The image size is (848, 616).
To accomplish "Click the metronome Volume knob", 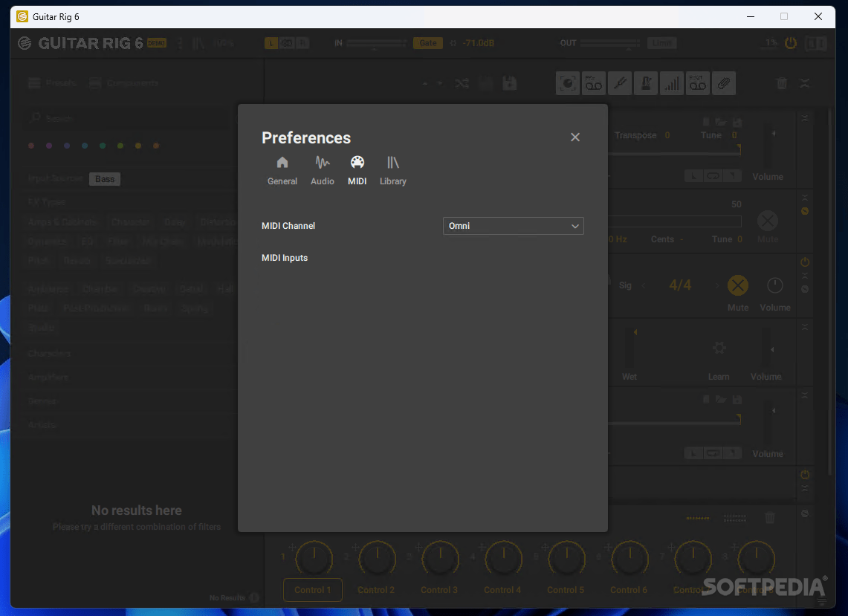I will tap(775, 285).
